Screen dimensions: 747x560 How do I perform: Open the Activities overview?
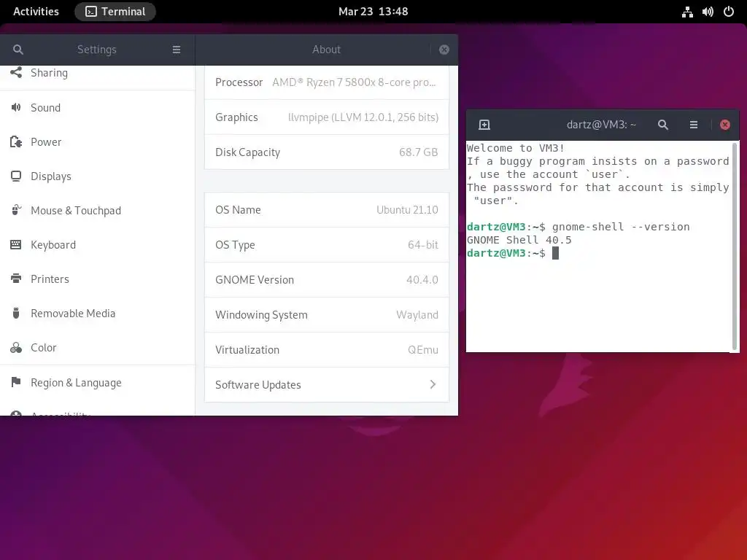36,12
